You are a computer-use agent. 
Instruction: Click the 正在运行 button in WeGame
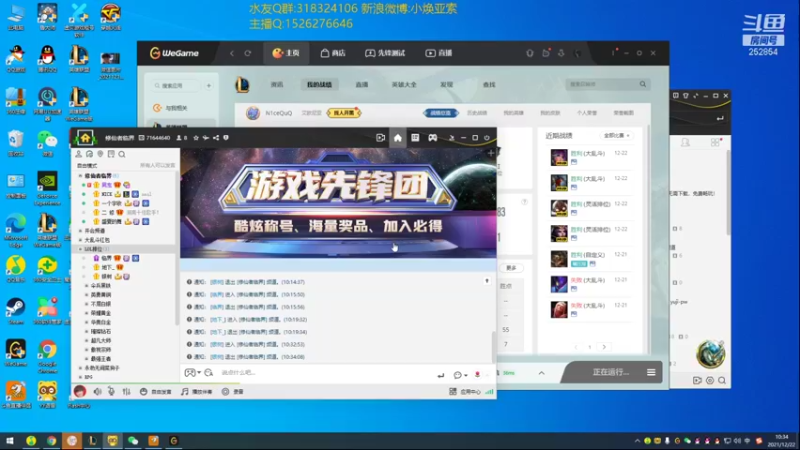(x=611, y=372)
